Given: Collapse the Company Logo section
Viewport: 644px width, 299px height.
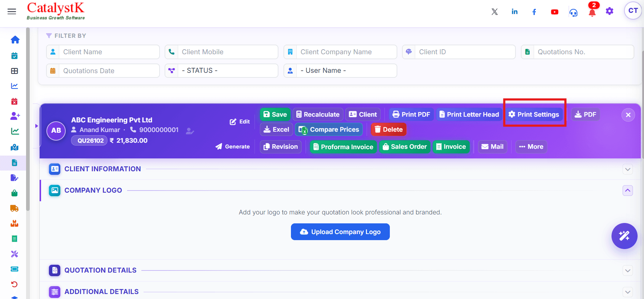Looking at the screenshot, I should click(628, 191).
